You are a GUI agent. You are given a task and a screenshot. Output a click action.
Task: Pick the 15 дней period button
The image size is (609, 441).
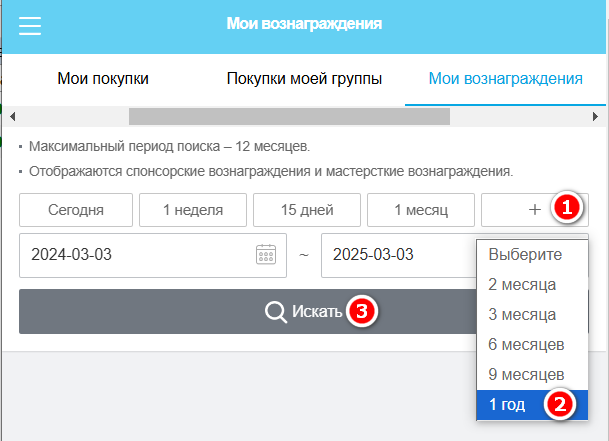point(305,210)
